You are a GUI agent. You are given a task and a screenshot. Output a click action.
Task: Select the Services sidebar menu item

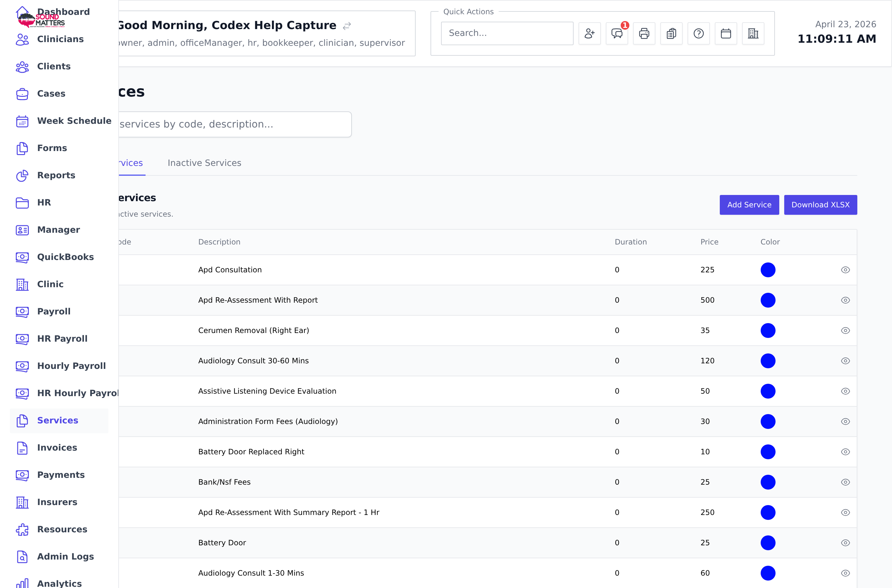[59, 421]
